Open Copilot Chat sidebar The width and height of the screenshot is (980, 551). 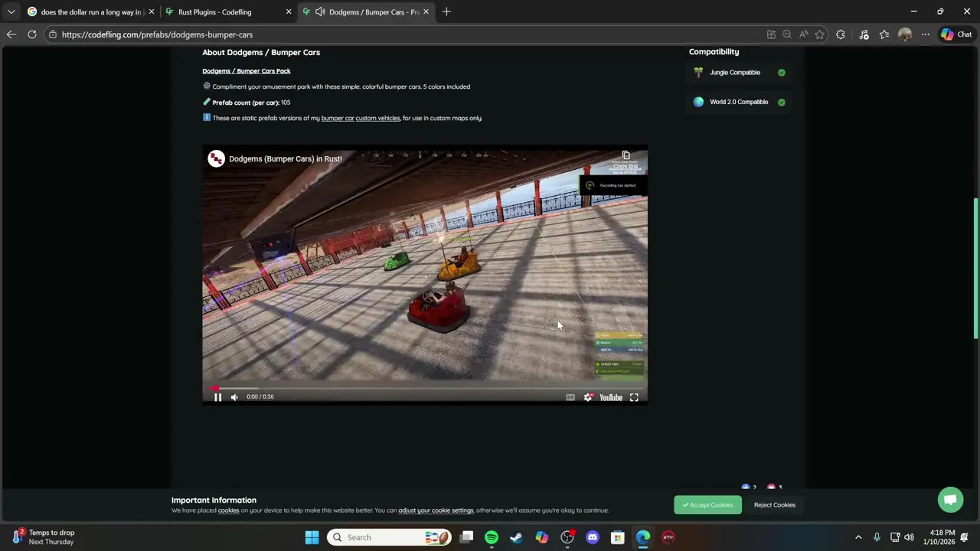[956, 34]
